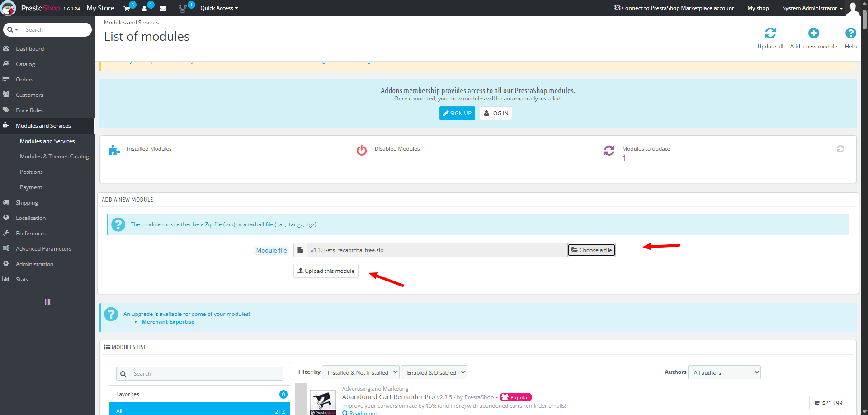Open the Enabled & Disabled filter dropdown
The width and height of the screenshot is (868, 415).
(x=434, y=372)
